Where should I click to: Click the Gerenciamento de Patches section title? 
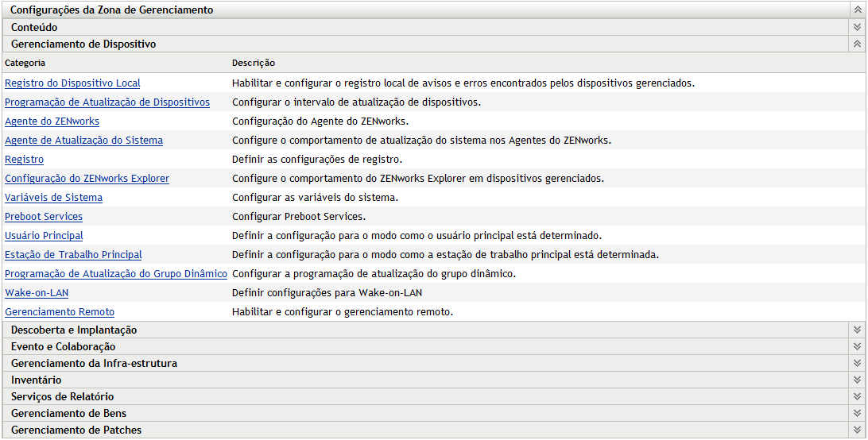76,430
